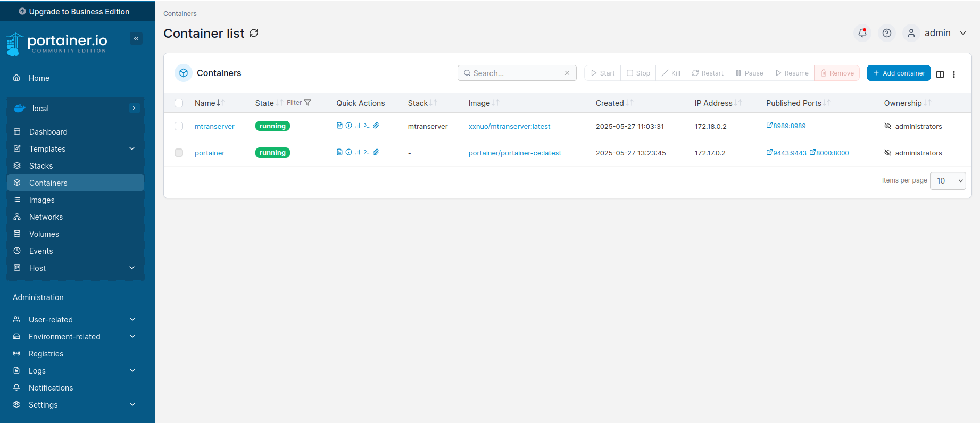
Task: Open Registries in sidebar
Action: point(76,353)
